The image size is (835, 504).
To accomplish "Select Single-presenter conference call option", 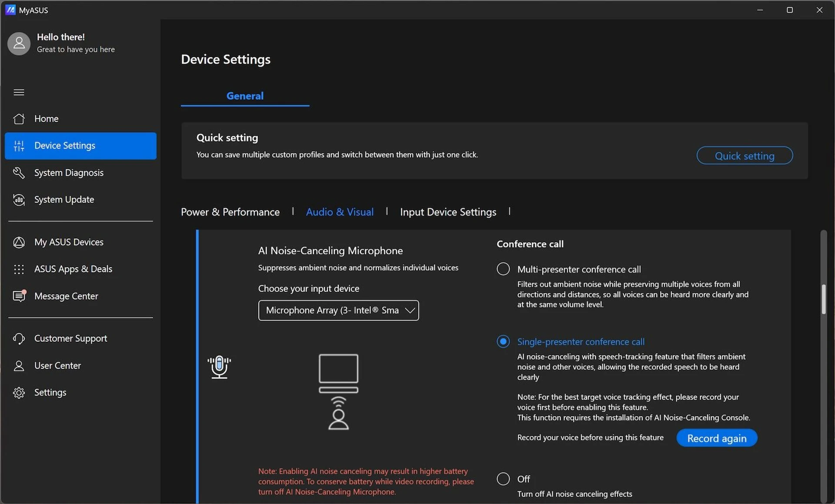I will point(503,341).
